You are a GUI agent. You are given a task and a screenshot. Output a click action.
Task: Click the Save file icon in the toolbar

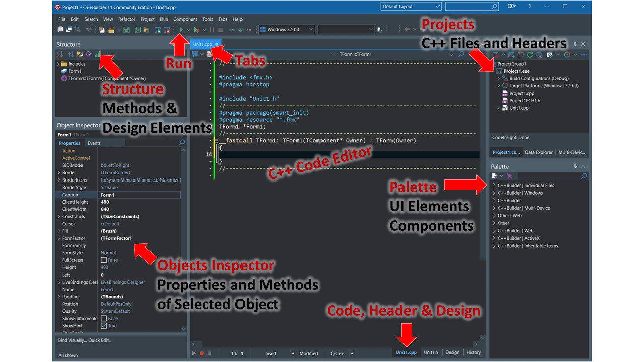127,30
